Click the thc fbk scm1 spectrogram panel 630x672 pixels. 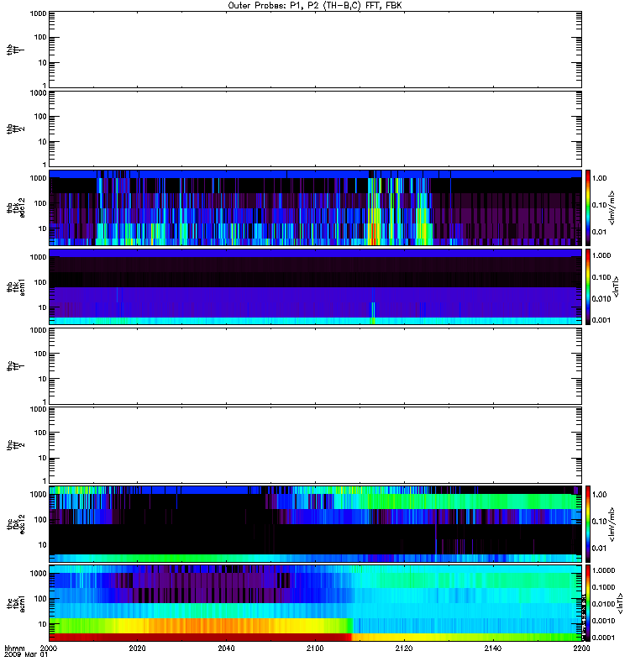[316, 603]
